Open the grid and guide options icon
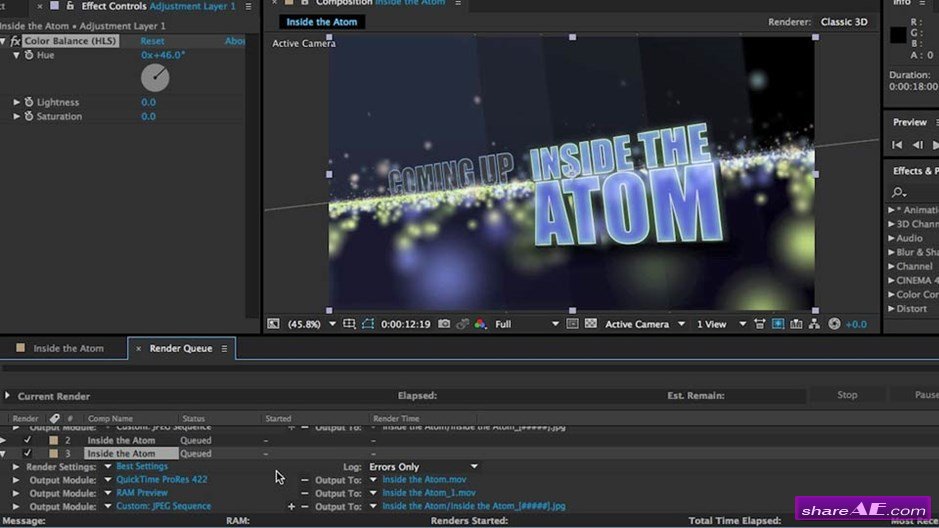This screenshot has width=939, height=528. pos(349,324)
